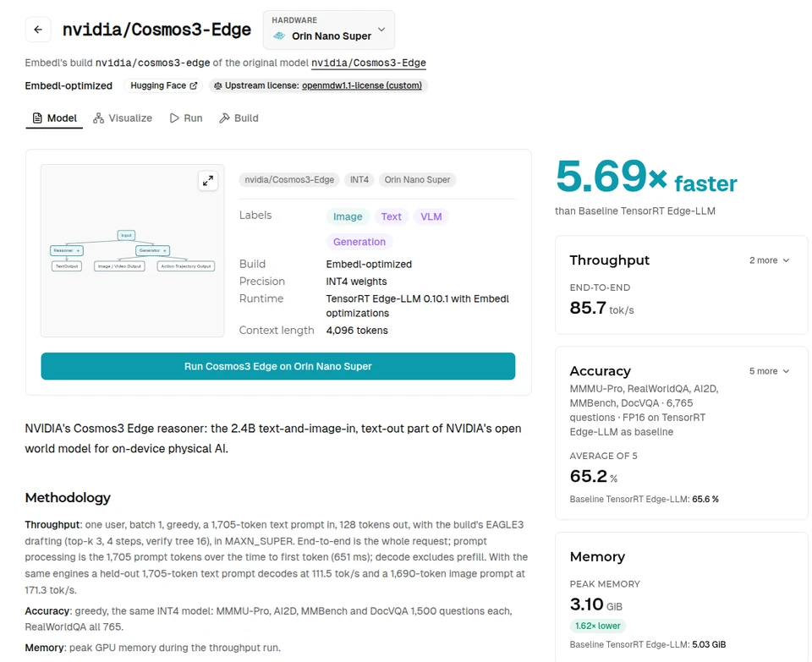Click the VLM label tag
The height and width of the screenshot is (662, 812).
431,216
